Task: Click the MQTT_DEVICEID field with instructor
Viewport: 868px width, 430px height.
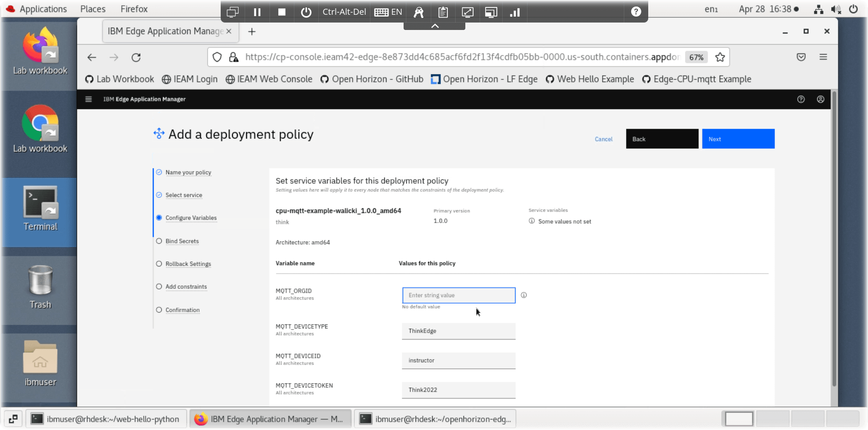Action: tap(458, 360)
